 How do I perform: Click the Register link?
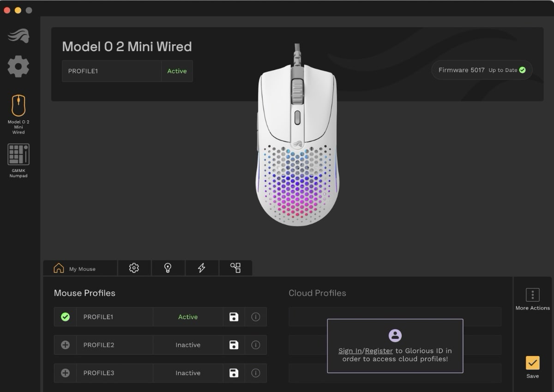tap(379, 351)
